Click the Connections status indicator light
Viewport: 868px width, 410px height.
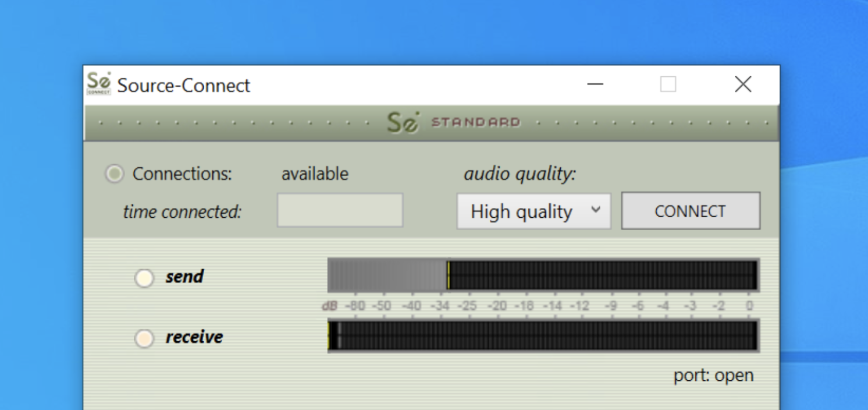(114, 174)
